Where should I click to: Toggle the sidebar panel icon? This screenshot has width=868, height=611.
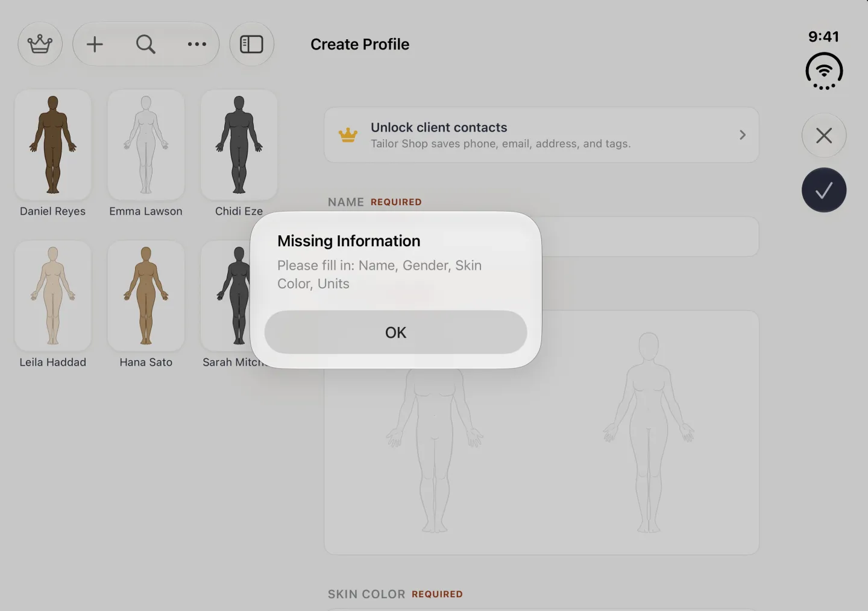(251, 44)
